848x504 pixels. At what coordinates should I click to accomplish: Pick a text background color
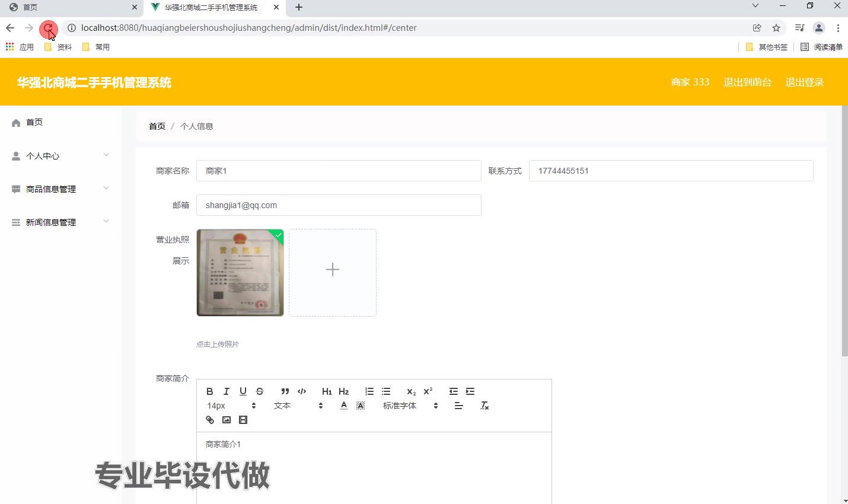(x=361, y=406)
